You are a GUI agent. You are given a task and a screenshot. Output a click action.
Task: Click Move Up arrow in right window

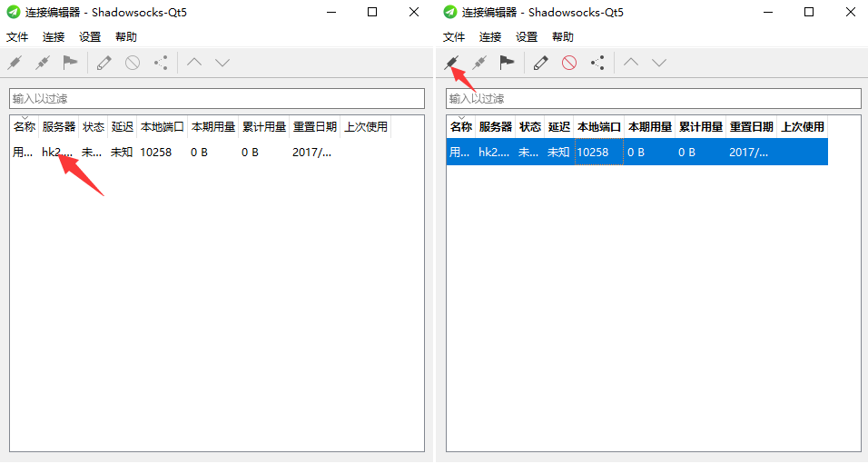click(631, 62)
